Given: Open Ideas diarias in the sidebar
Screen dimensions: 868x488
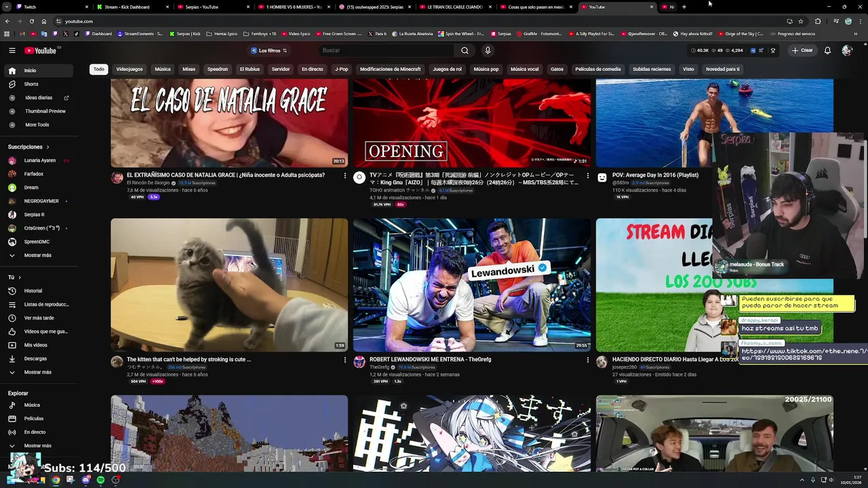Looking at the screenshot, I should pos(38,98).
